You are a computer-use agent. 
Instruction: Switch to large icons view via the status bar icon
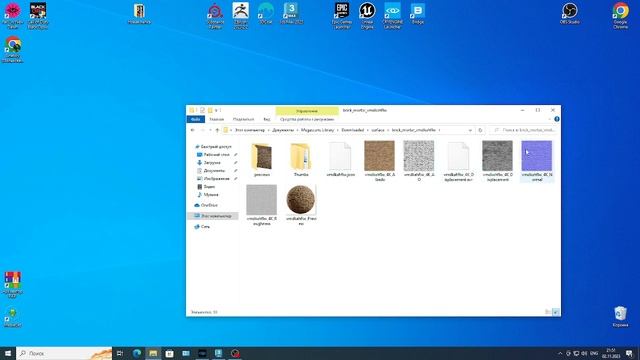[556, 312]
